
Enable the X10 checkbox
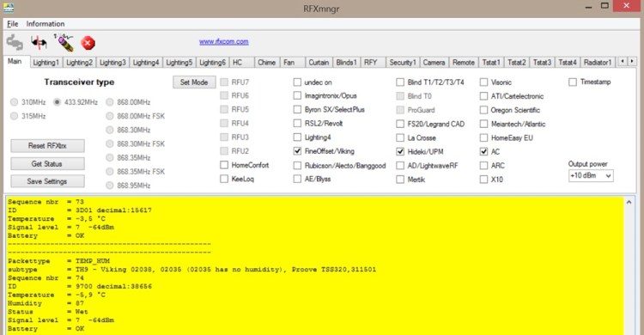(483, 180)
